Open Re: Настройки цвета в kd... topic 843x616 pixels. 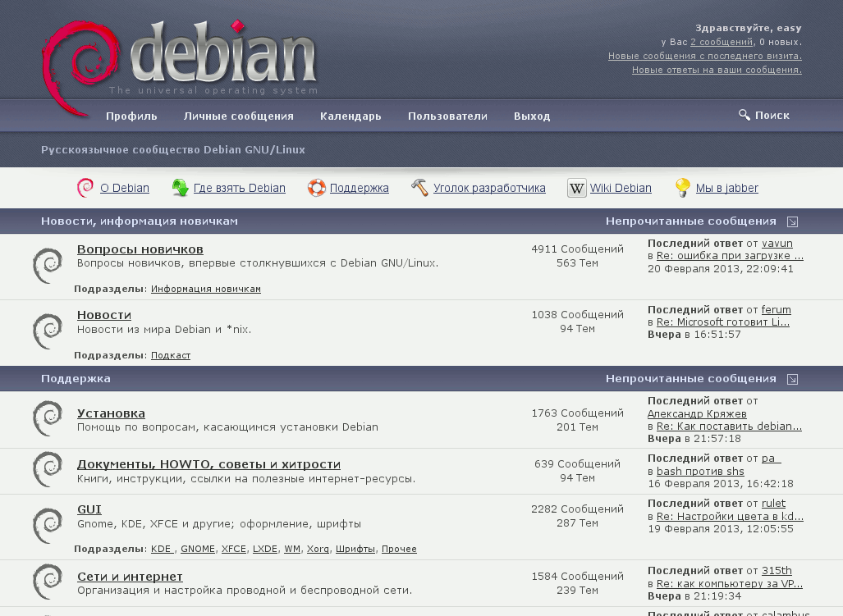(730, 517)
